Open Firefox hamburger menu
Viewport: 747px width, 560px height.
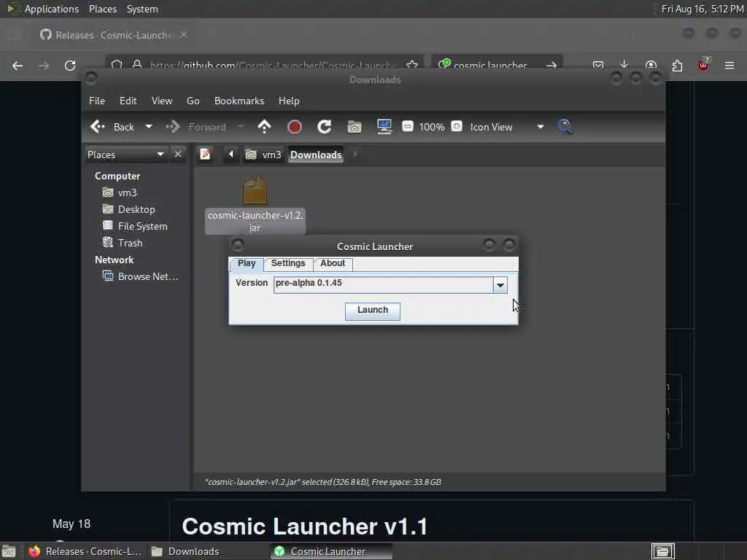click(729, 65)
